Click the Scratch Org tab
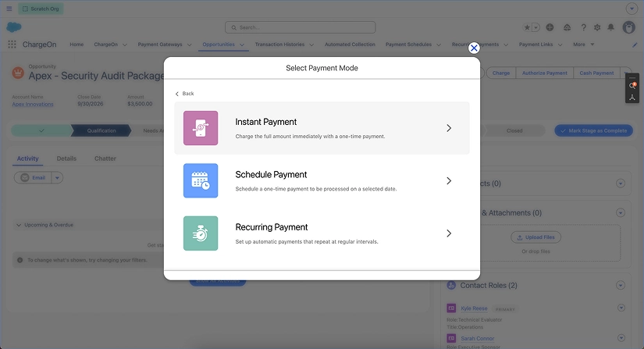 (41, 9)
